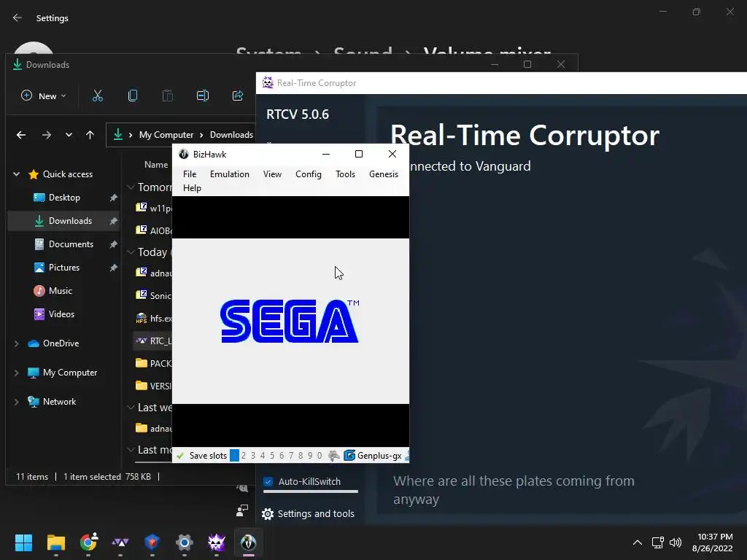Select the PACK folder in Downloads
747x560 pixels.
pos(153,363)
